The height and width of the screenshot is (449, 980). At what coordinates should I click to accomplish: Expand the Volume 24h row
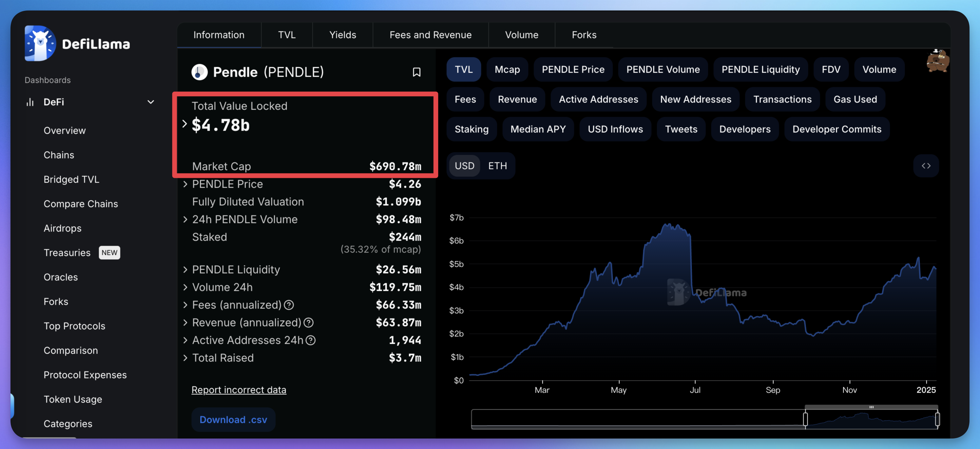[x=185, y=287]
